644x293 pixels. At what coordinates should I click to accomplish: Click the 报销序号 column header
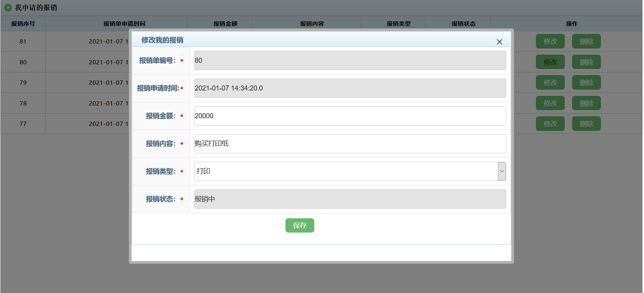pos(23,23)
